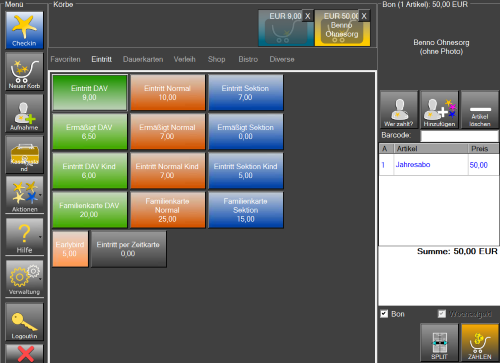
Task: Click the Logout/in key icon
Action: pos(24,322)
